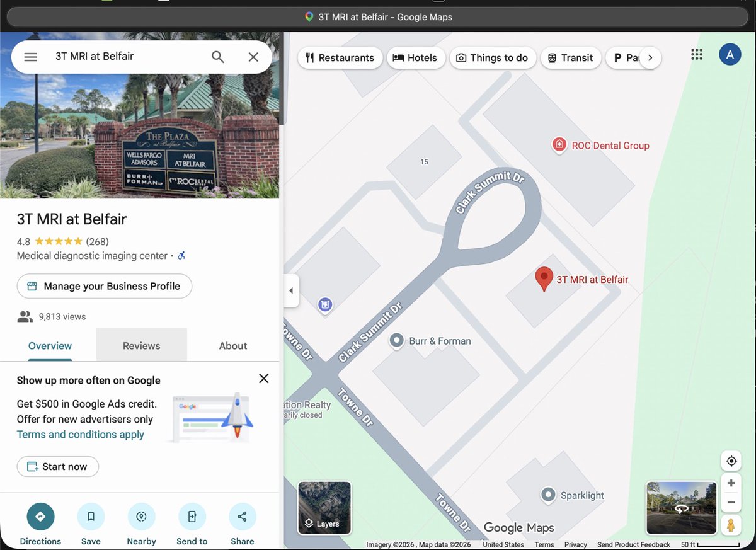Open Terms and conditions apply link
Image resolution: width=756 pixels, height=550 pixels.
click(x=81, y=435)
